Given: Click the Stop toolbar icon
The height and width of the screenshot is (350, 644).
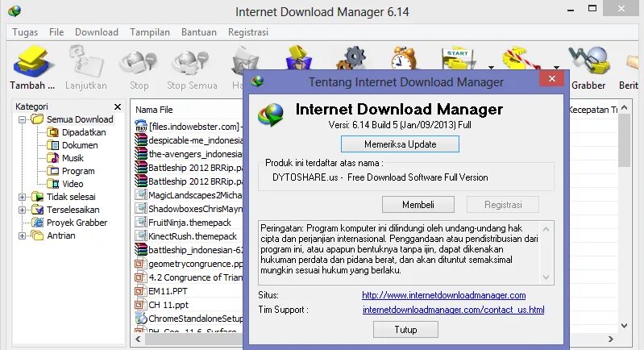Looking at the screenshot, I should click(139, 62).
